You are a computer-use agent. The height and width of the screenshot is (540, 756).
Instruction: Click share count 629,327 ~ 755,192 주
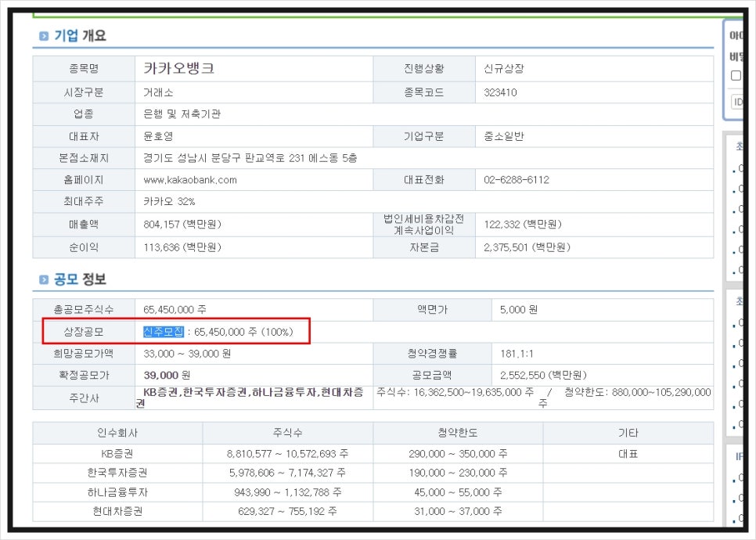click(x=288, y=512)
